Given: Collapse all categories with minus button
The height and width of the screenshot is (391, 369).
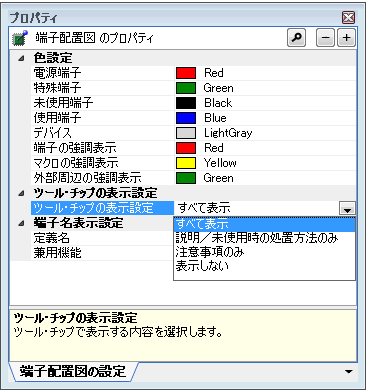Looking at the screenshot, I should click(325, 38).
